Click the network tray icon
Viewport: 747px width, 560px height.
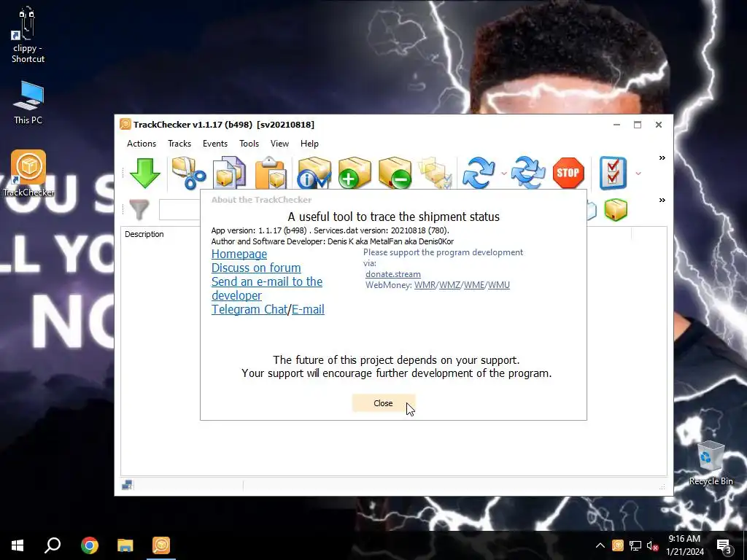(635, 545)
